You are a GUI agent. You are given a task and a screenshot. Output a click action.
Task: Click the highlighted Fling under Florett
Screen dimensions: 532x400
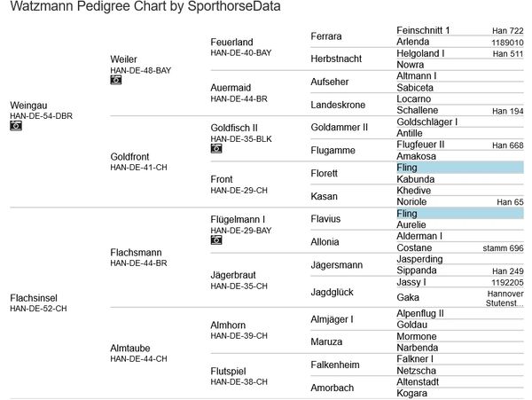[406, 168]
